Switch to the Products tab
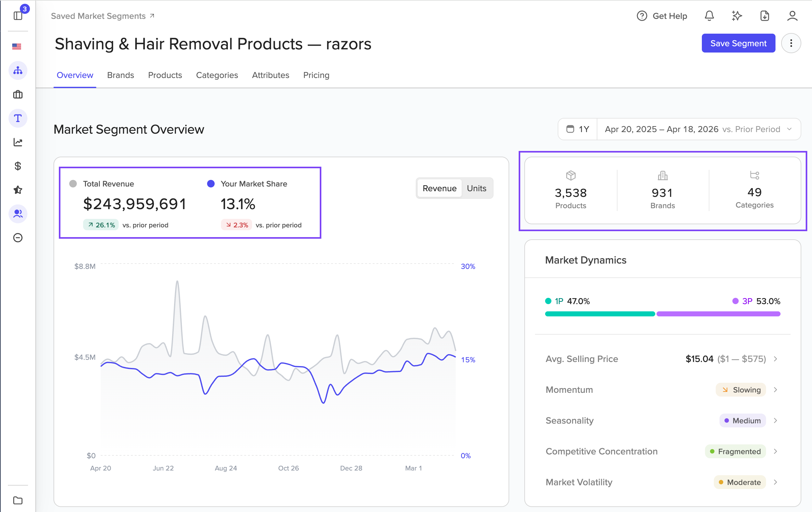 (165, 75)
